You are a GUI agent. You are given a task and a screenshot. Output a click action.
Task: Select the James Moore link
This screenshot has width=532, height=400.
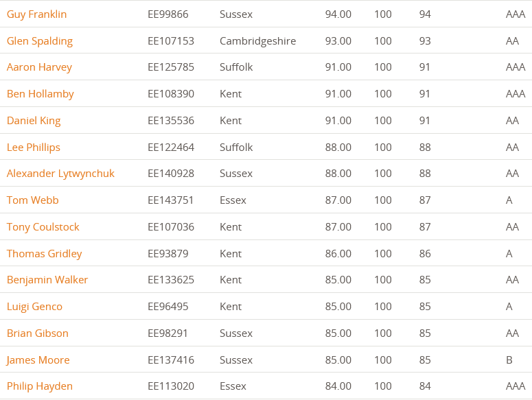click(x=38, y=360)
